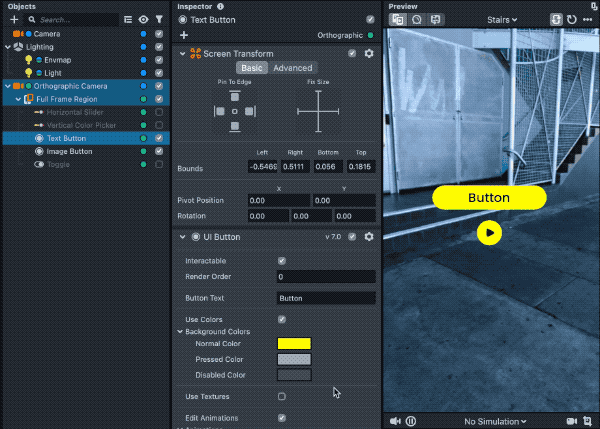This screenshot has width=600, height=429.
Task: Enable the Use Textures checkbox
Action: (x=281, y=397)
